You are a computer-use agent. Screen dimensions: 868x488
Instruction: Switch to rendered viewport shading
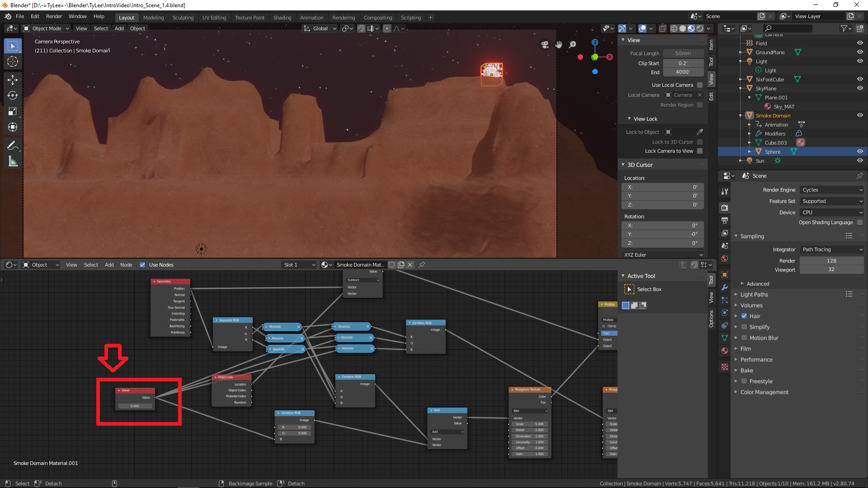click(x=700, y=28)
